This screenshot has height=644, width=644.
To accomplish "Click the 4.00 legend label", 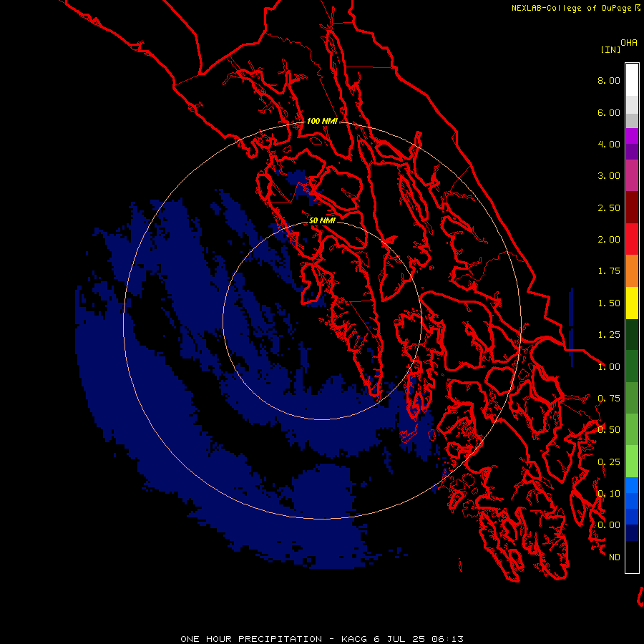I will coord(609,144).
